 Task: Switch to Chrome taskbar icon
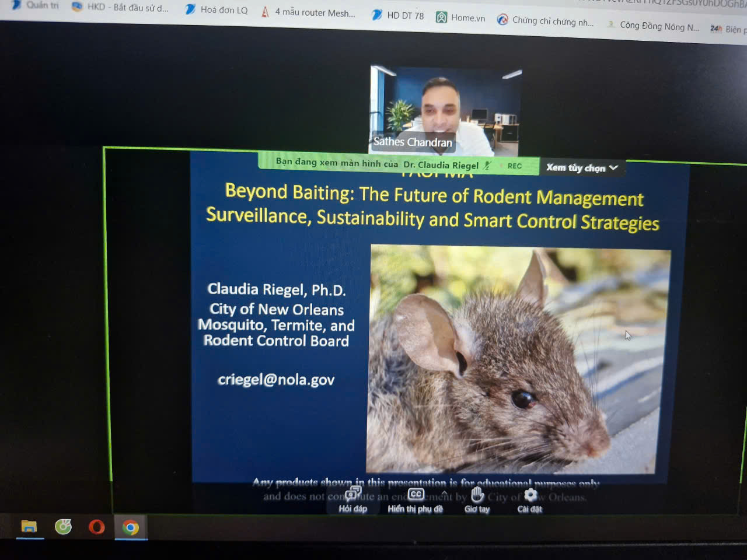[x=131, y=528]
